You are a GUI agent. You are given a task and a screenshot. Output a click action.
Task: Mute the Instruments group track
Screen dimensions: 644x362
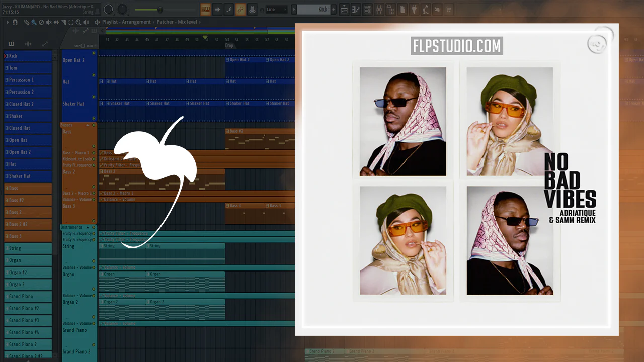(x=94, y=227)
